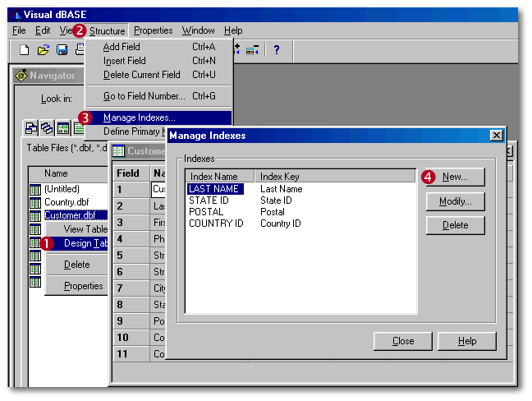Choose Go to Field Number menu item
The width and height of the screenshot is (532, 401).
(x=159, y=96)
